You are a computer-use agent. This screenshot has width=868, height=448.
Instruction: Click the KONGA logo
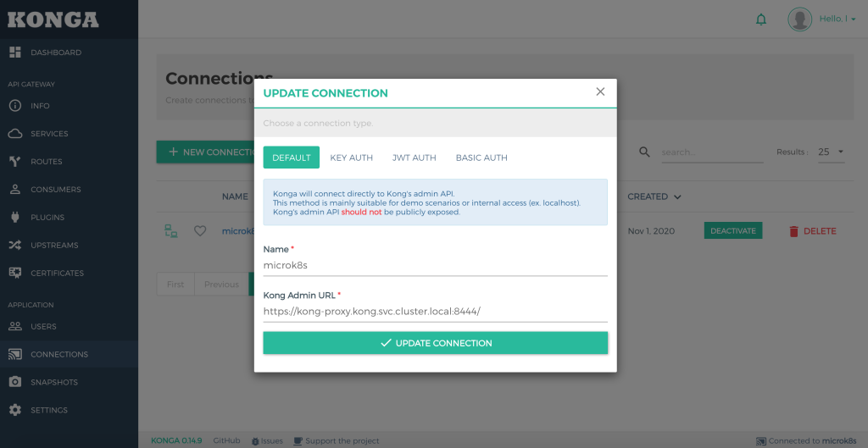tap(53, 19)
